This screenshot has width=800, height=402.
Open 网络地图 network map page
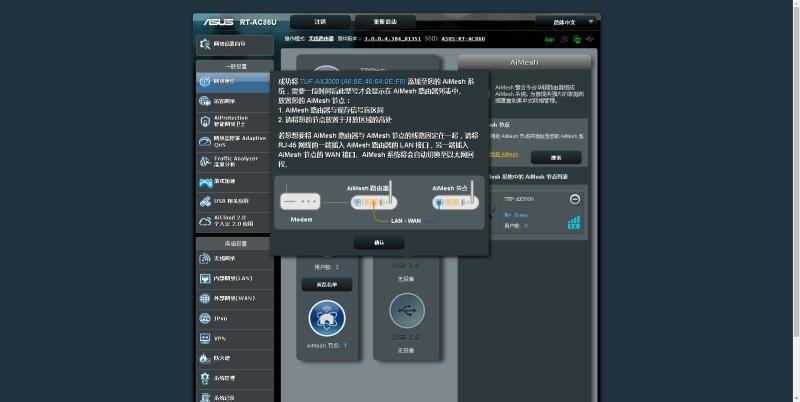pos(233,82)
